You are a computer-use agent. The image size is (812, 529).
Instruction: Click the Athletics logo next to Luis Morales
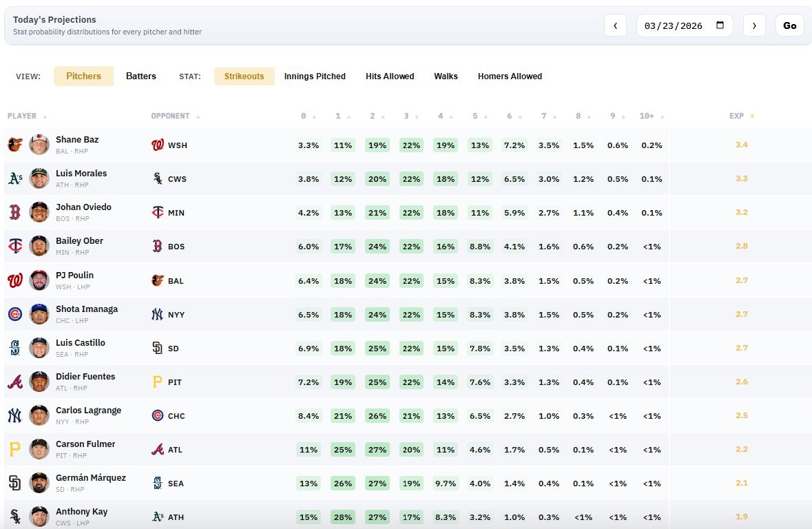(x=14, y=178)
